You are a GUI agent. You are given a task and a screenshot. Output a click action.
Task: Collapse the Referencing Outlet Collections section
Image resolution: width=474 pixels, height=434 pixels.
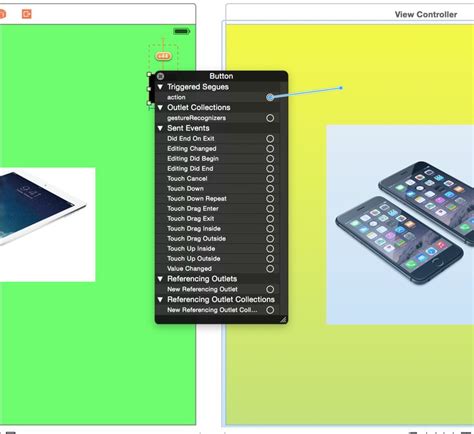pos(160,300)
